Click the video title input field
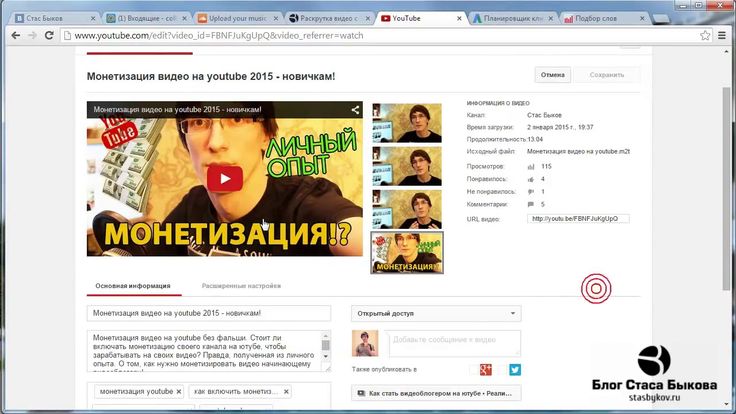This screenshot has height=414, width=736. [208, 313]
